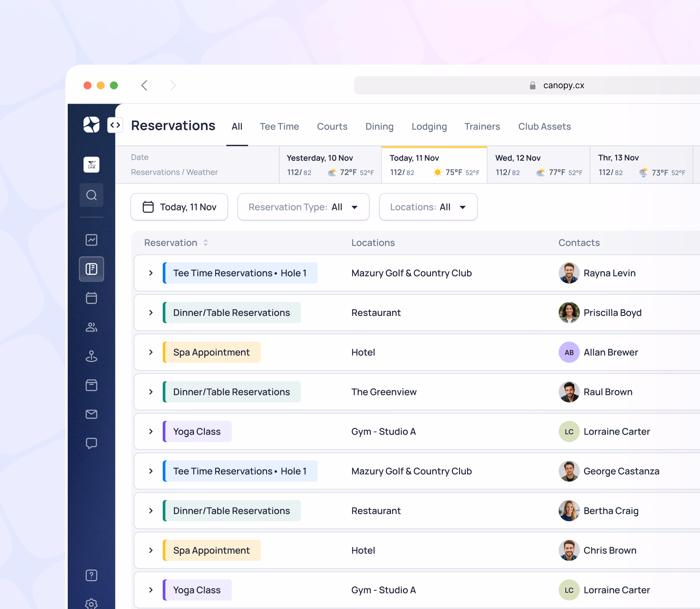Click the Rayna Levin contact name
Screen dimensions: 700x609
click(609, 273)
